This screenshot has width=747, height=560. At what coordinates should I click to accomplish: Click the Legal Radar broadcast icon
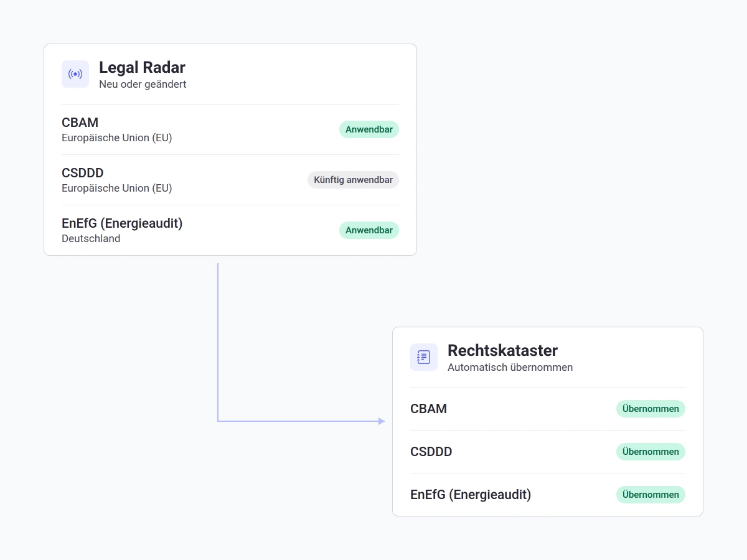(75, 74)
